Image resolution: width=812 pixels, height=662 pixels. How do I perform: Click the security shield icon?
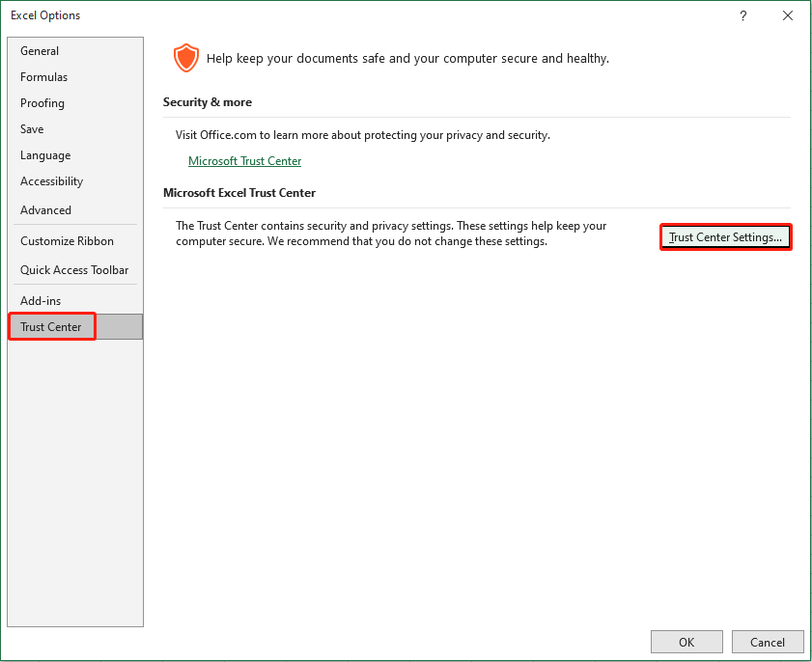(185, 58)
